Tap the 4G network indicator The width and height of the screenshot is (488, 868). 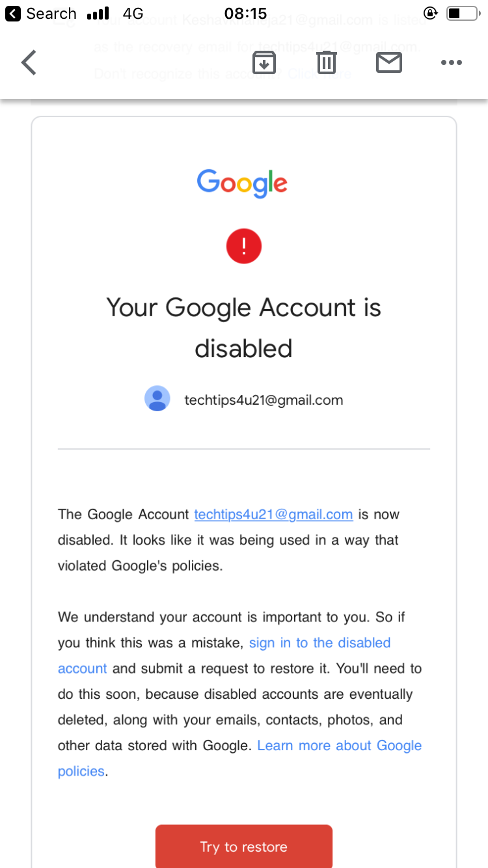(133, 14)
